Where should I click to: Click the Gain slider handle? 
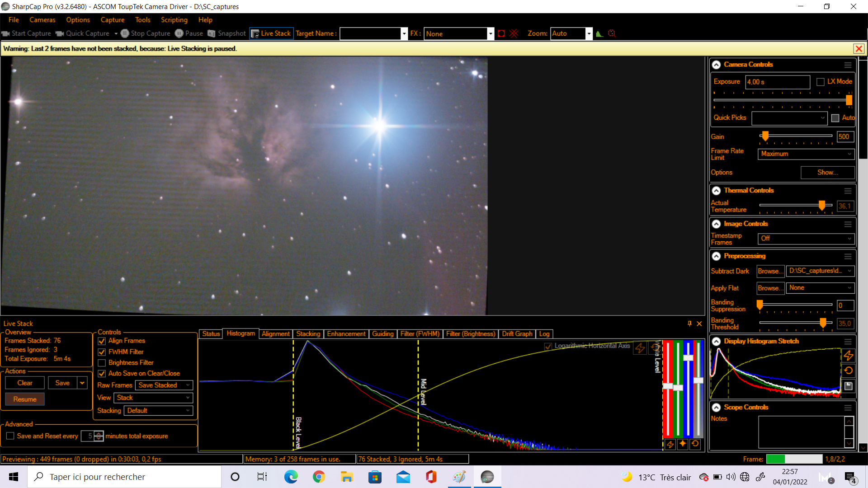pos(765,136)
